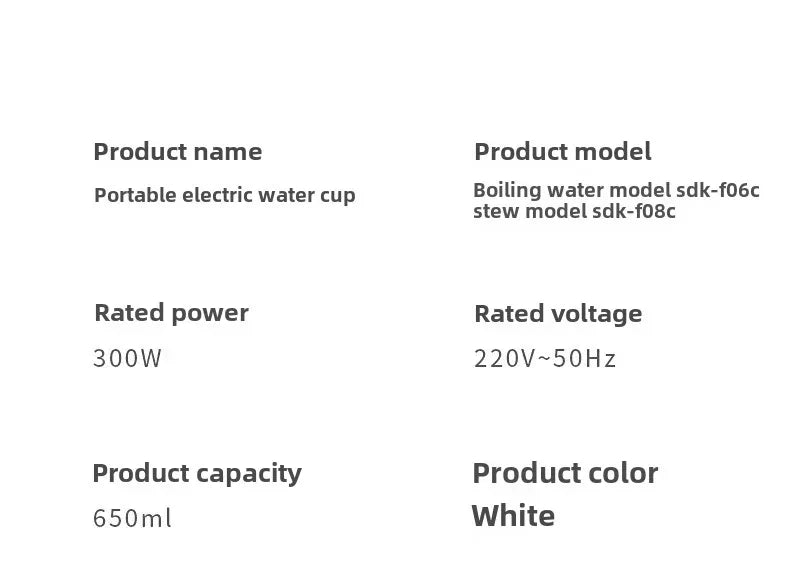Select the "White" color value
The width and height of the screenshot is (790, 584).
coord(513,516)
